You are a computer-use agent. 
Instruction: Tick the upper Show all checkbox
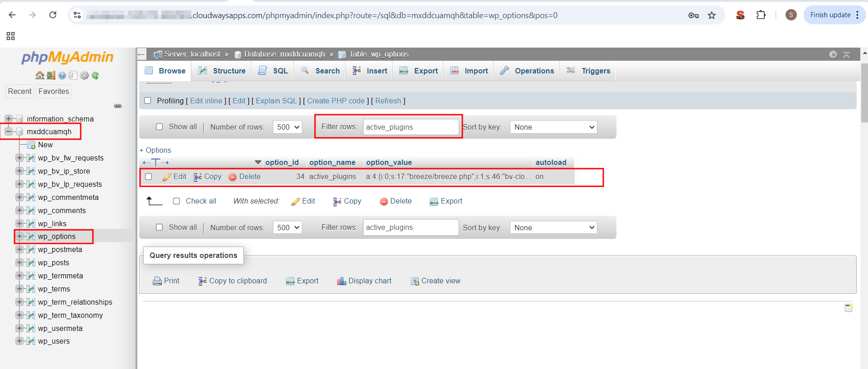coord(159,127)
